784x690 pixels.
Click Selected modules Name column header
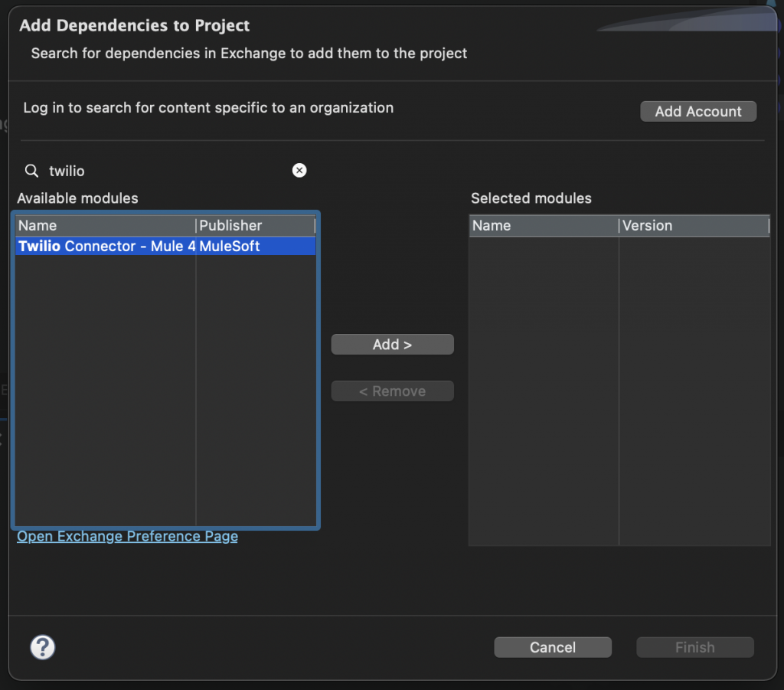pos(544,225)
